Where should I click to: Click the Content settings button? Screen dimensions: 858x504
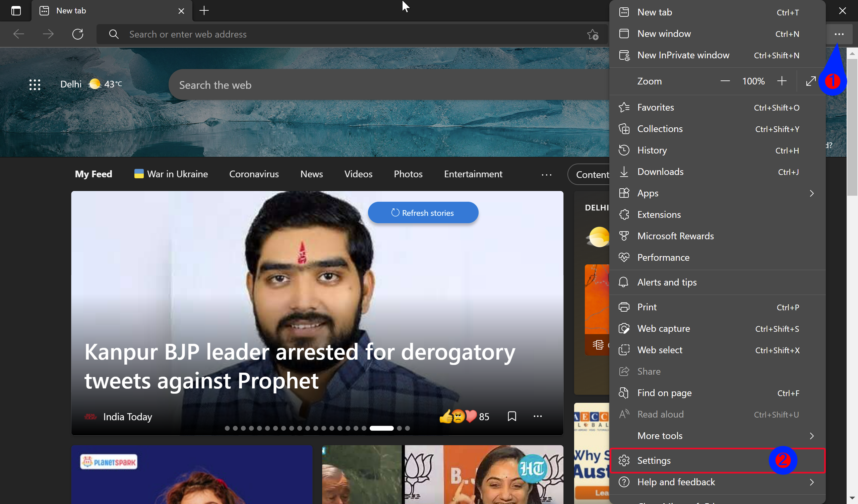pos(589,174)
